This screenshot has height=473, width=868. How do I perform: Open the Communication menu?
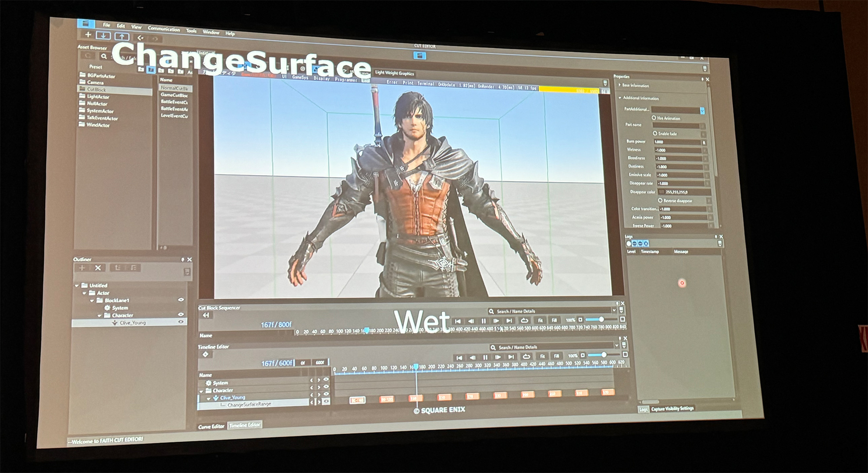[x=164, y=29]
